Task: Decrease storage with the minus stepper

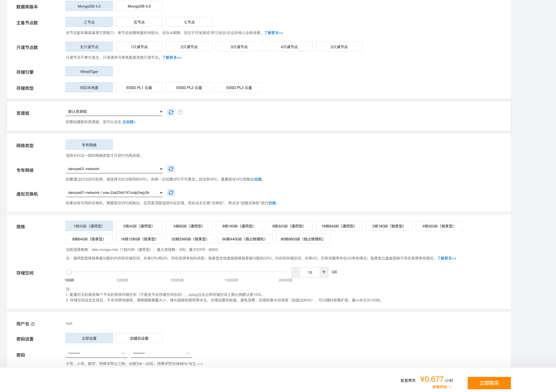Action: point(296,272)
